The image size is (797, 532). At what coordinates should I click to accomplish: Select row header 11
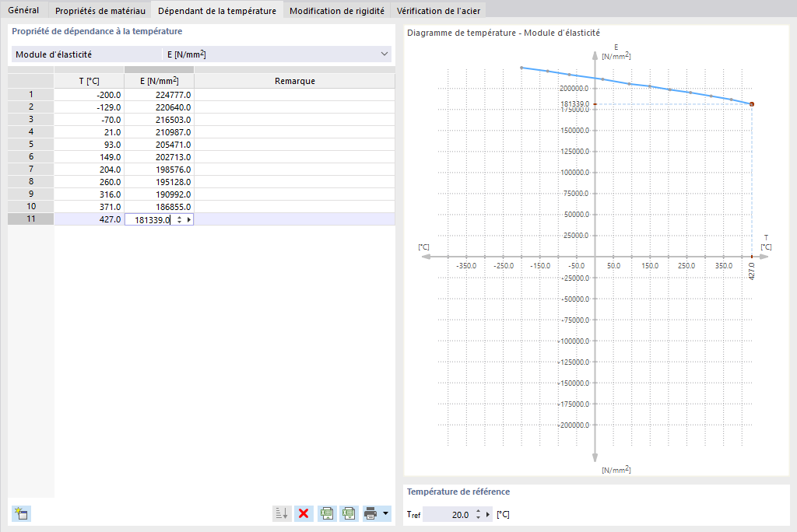coord(31,219)
